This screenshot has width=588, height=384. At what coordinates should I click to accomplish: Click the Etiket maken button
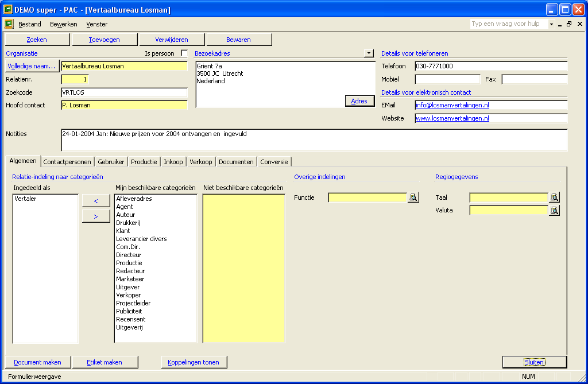(105, 362)
